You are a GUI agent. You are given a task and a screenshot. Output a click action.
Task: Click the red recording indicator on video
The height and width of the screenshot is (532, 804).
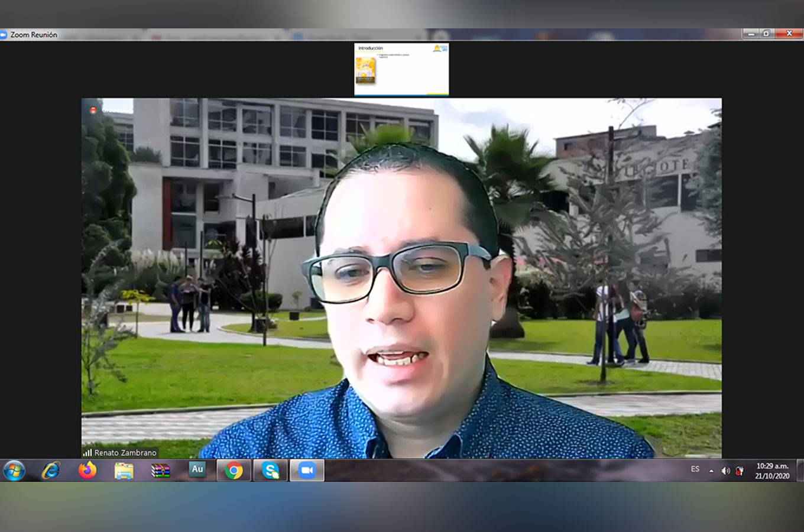tap(93, 110)
